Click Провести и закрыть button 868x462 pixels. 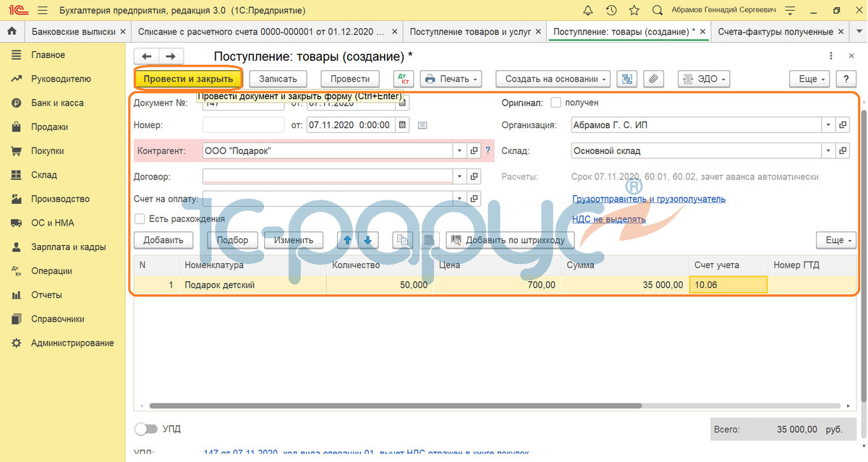[188, 79]
